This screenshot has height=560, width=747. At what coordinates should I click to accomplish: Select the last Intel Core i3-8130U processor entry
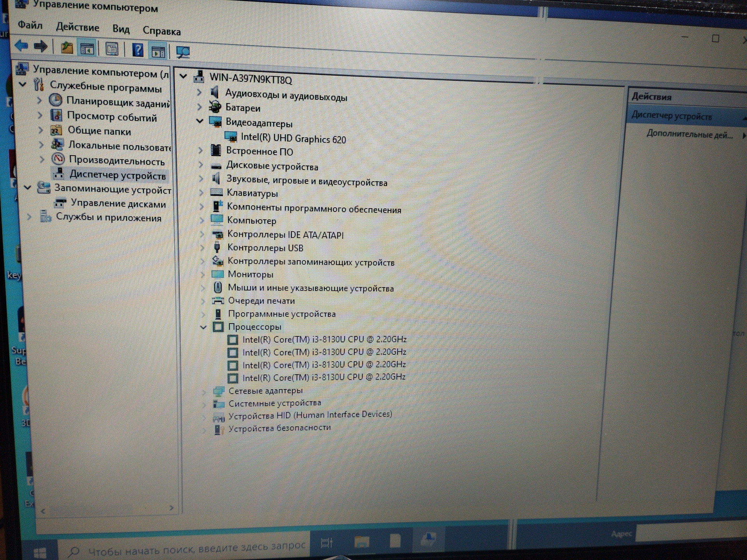coord(324,377)
